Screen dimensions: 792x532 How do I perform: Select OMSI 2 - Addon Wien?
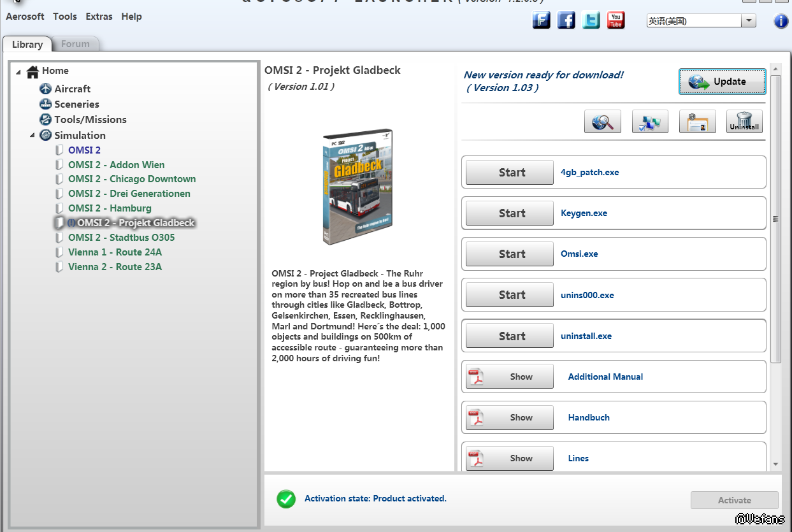pos(116,164)
